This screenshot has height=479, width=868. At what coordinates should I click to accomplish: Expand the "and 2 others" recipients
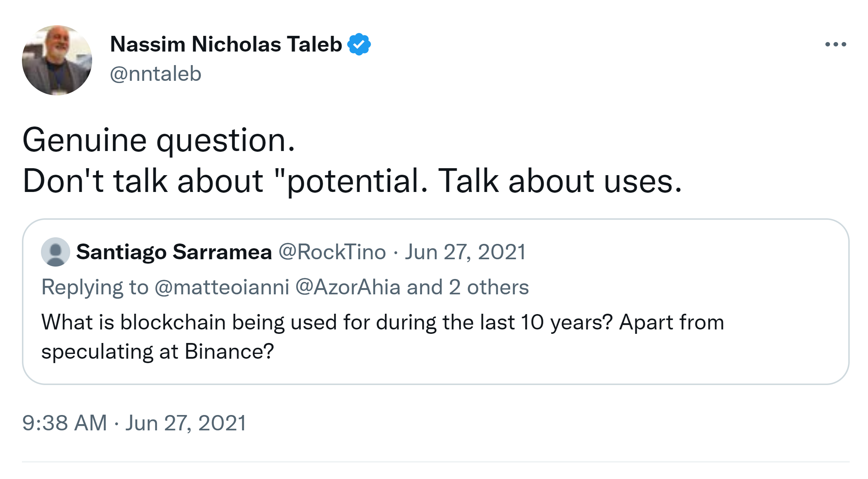(468, 287)
